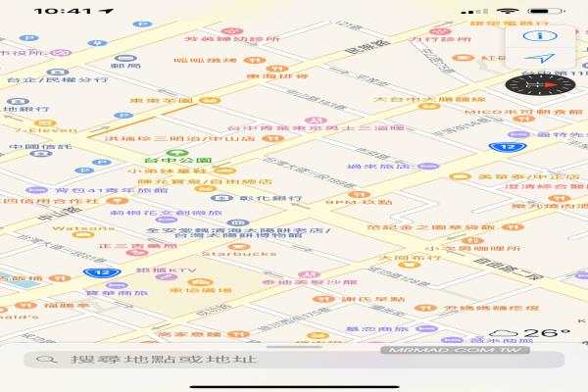Select the 寶華商旅 hotel pin
Viewport: 588px width, 392px height.
tap(117, 285)
